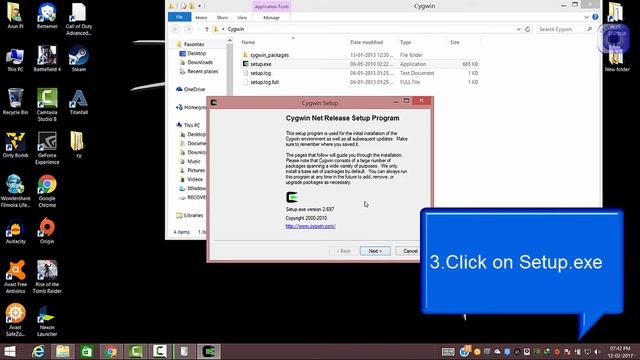Open address bar history dropdown
The image size is (640, 360).
[518, 29]
